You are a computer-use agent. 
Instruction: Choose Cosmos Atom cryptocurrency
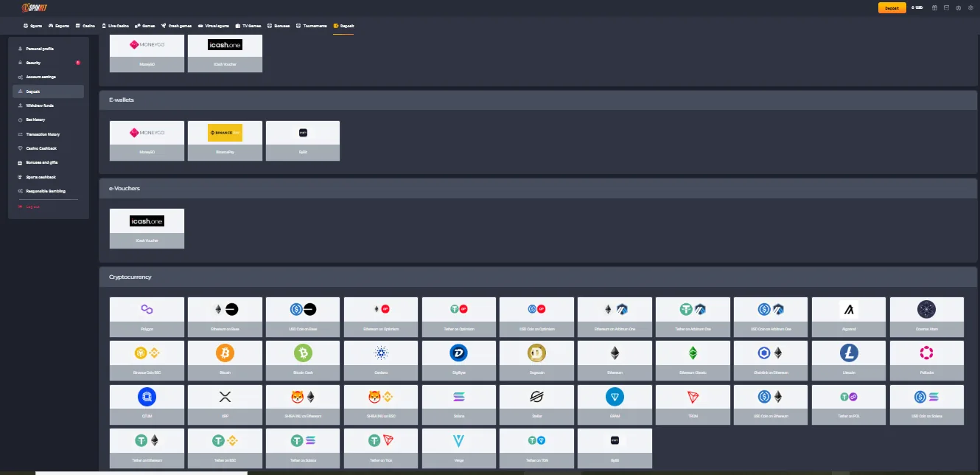pyautogui.click(x=927, y=317)
